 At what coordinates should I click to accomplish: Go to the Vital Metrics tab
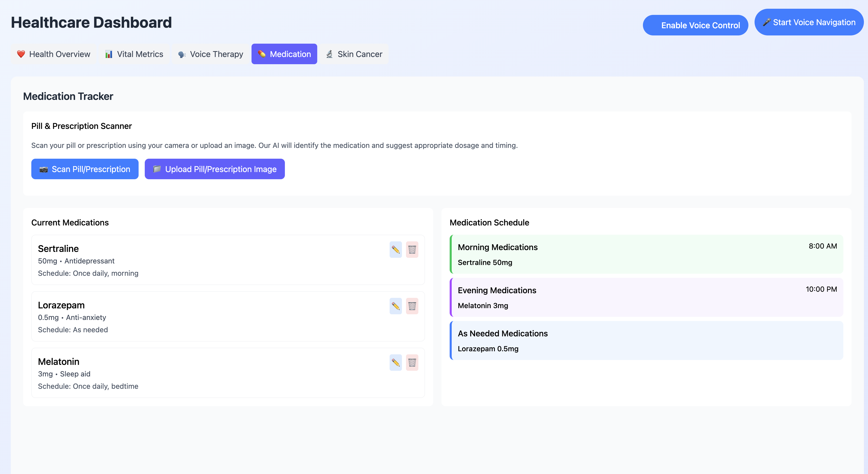134,54
